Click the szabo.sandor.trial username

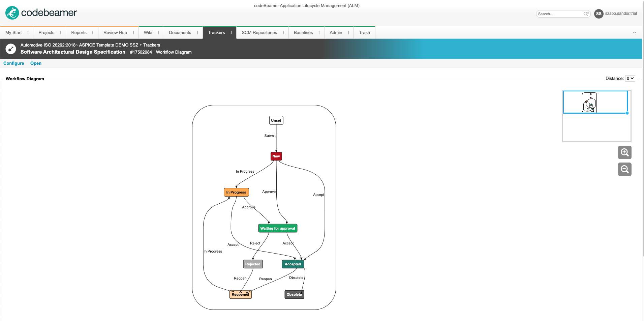coord(621,13)
